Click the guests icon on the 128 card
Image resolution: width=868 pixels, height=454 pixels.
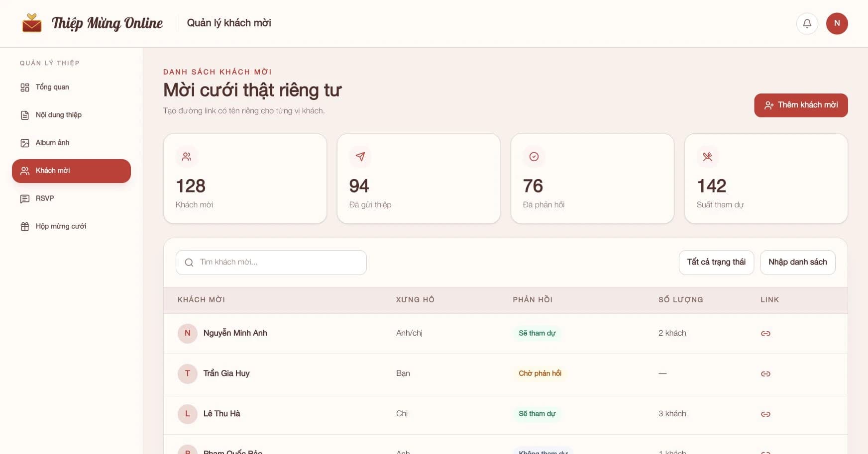point(187,157)
